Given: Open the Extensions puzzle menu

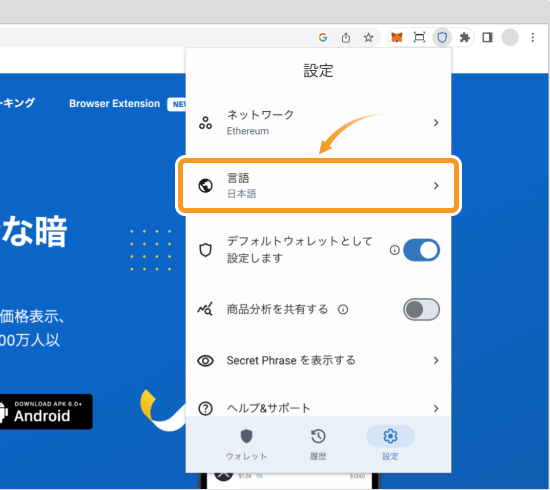Looking at the screenshot, I should [x=465, y=37].
